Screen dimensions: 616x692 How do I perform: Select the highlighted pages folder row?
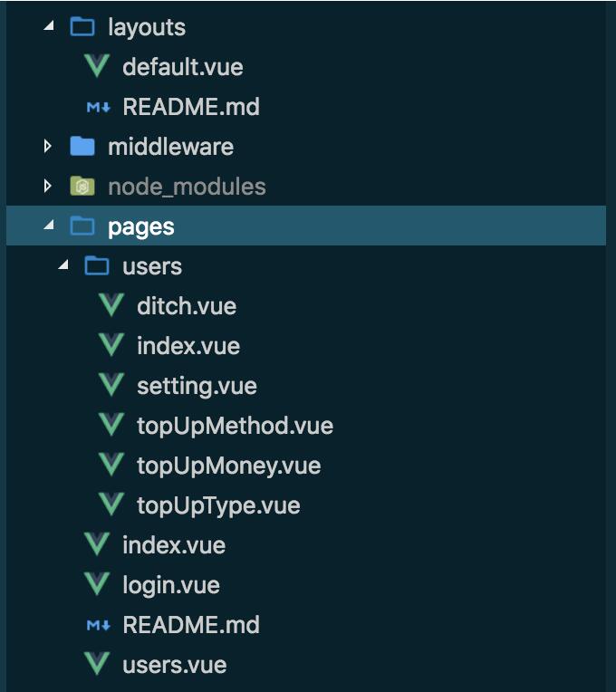pos(141,226)
